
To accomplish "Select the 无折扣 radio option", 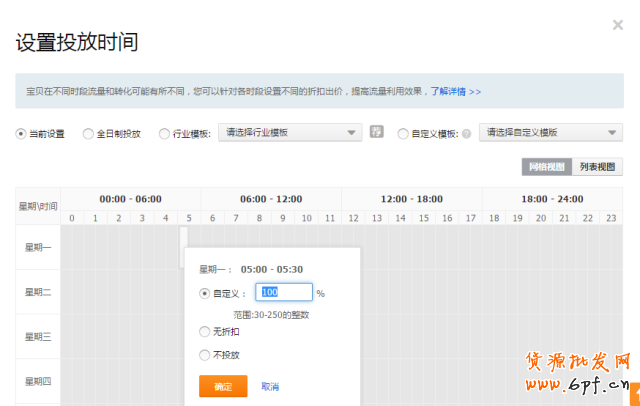I will pyautogui.click(x=205, y=331).
